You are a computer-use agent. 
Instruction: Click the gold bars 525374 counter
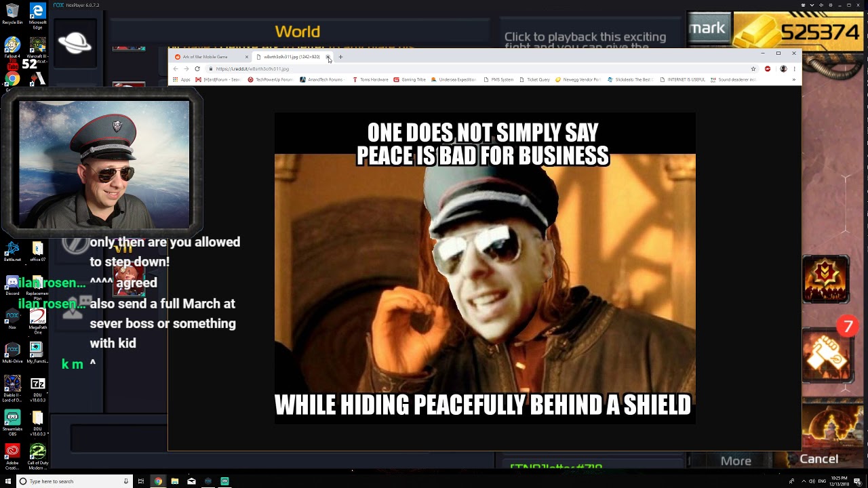[x=799, y=31]
